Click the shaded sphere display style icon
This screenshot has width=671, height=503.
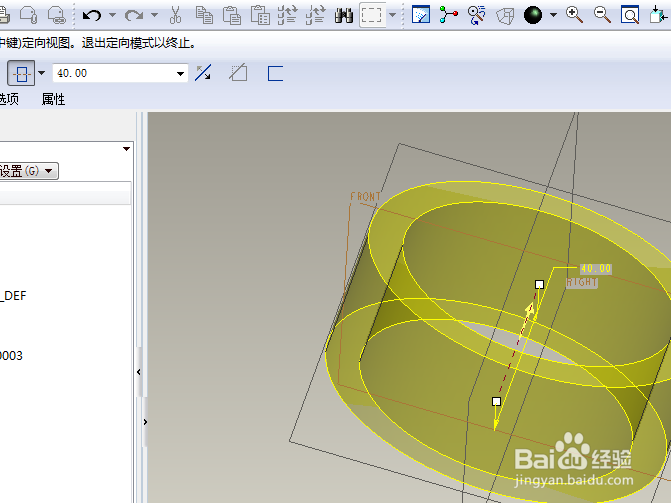pos(533,15)
